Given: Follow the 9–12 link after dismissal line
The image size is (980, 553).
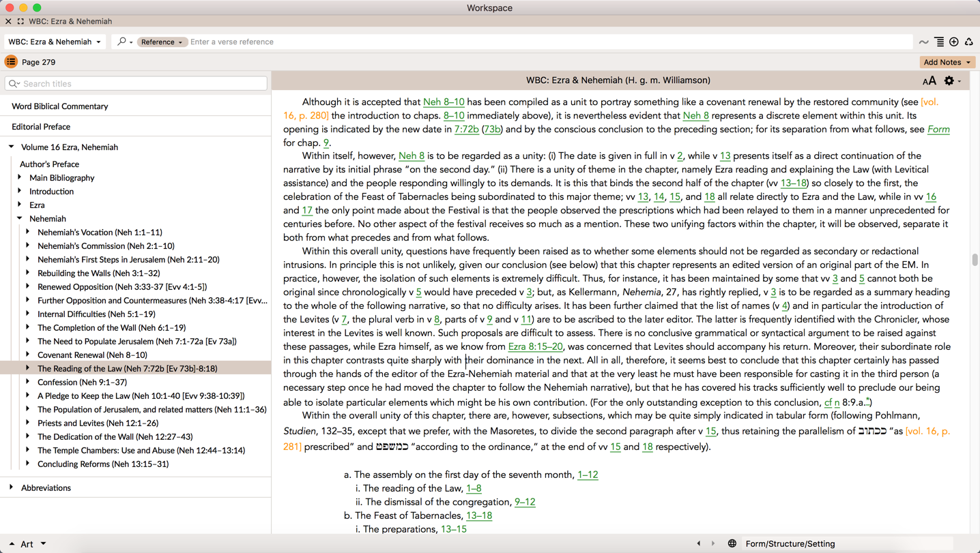Looking at the screenshot, I should click(525, 502).
